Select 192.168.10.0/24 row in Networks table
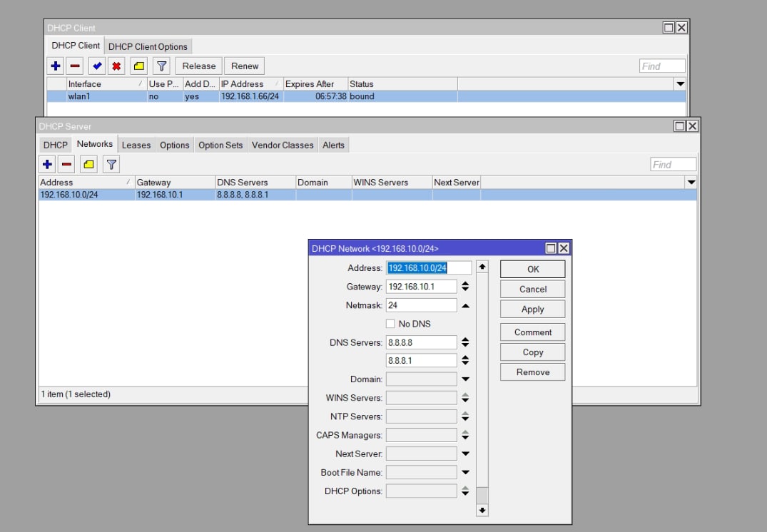This screenshot has width=767, height=532. [x=368, y=195]
